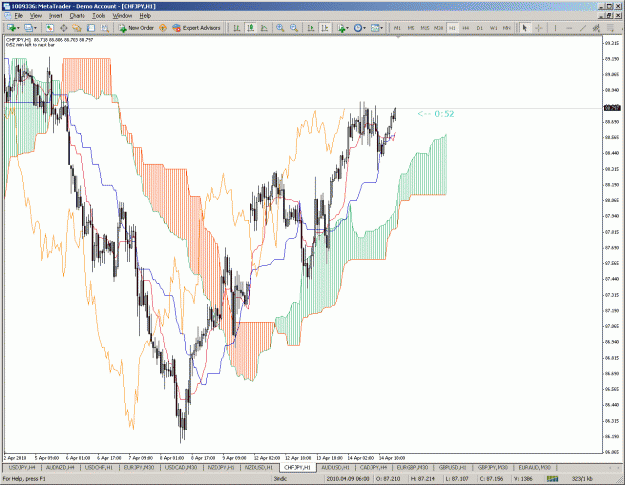Switch to the EURGBP,M30 chart tab

pyautogui.click(x=412, y=467)
